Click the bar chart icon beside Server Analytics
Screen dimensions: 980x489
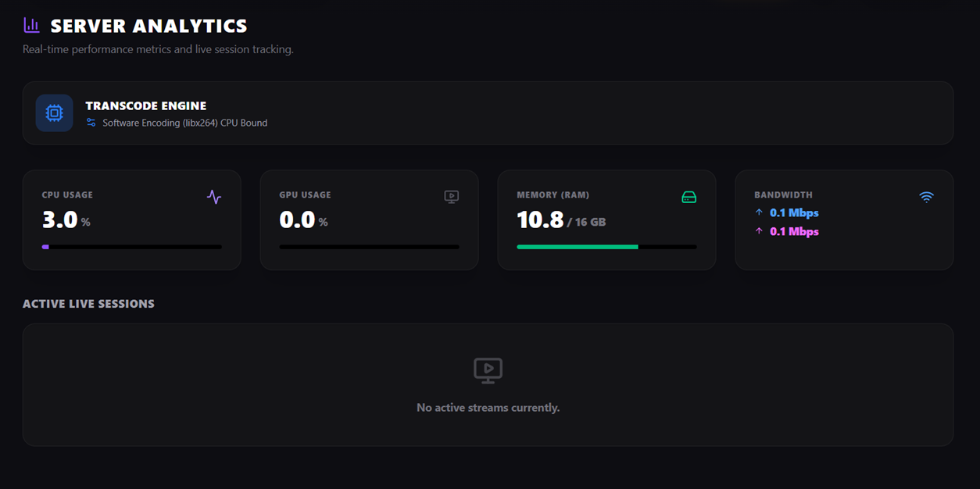(31, 25)
